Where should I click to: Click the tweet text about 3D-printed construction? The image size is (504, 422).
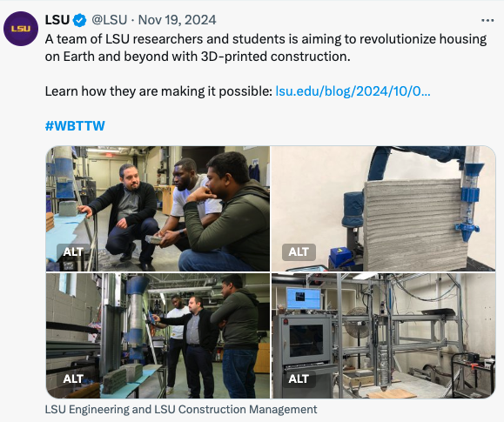[265, 48]
